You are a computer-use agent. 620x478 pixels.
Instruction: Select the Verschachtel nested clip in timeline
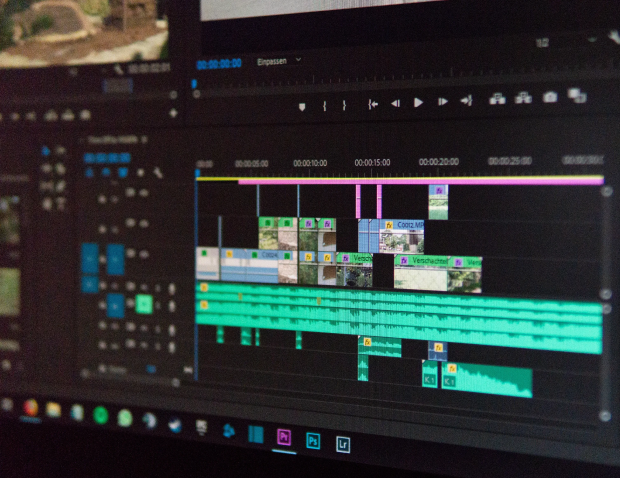pyautogui.click(x=425, y=261)
